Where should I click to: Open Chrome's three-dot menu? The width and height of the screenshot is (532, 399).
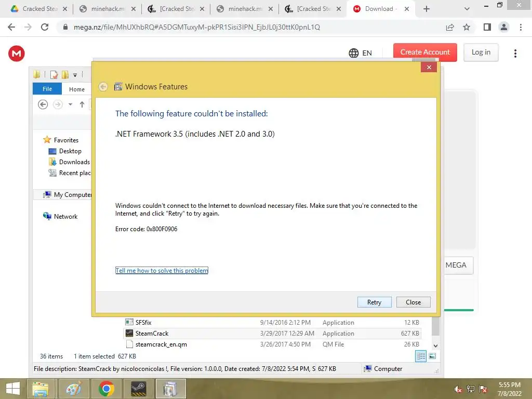[x=521, y=27]
